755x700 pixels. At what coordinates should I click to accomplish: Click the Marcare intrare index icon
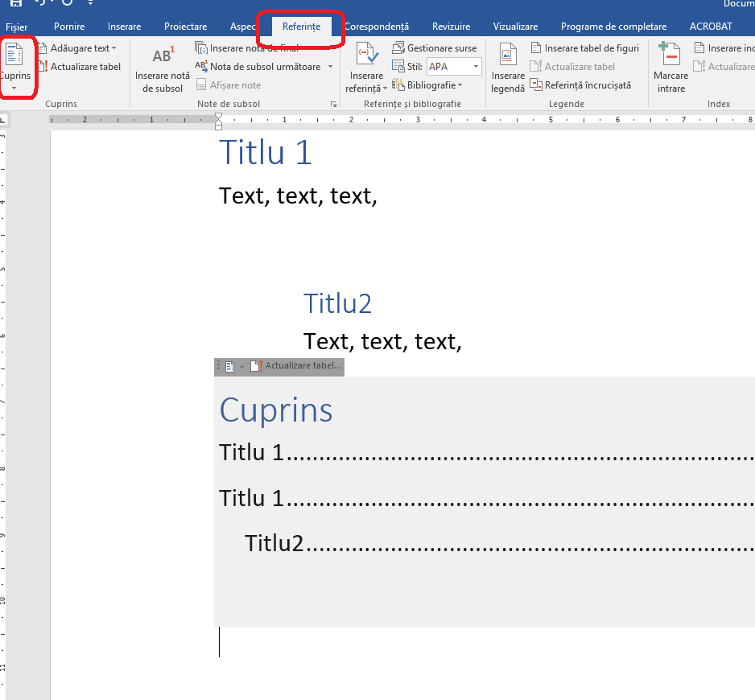(x=670, y=69)
